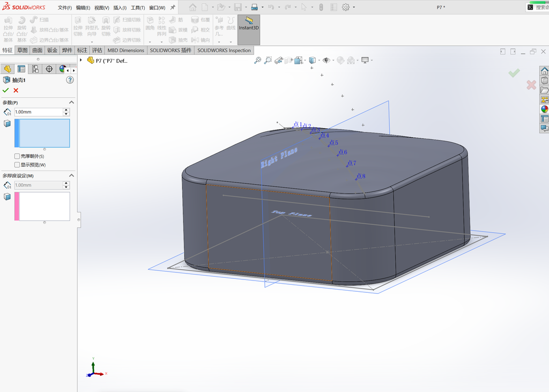This screenshot has width=549, height=392.
Task: Switch to the PropertyManager tab icon
Action: [21, 69]
